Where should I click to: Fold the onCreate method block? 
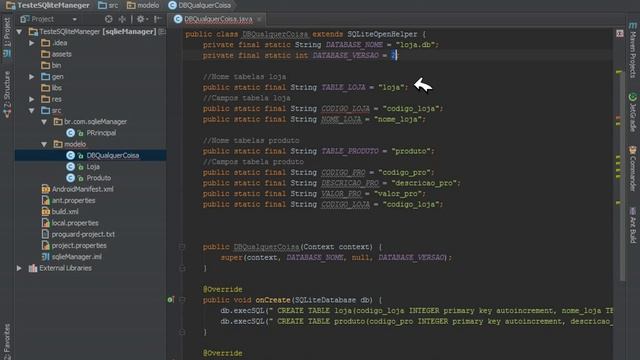pyautogui.click(x=182, y=300)
